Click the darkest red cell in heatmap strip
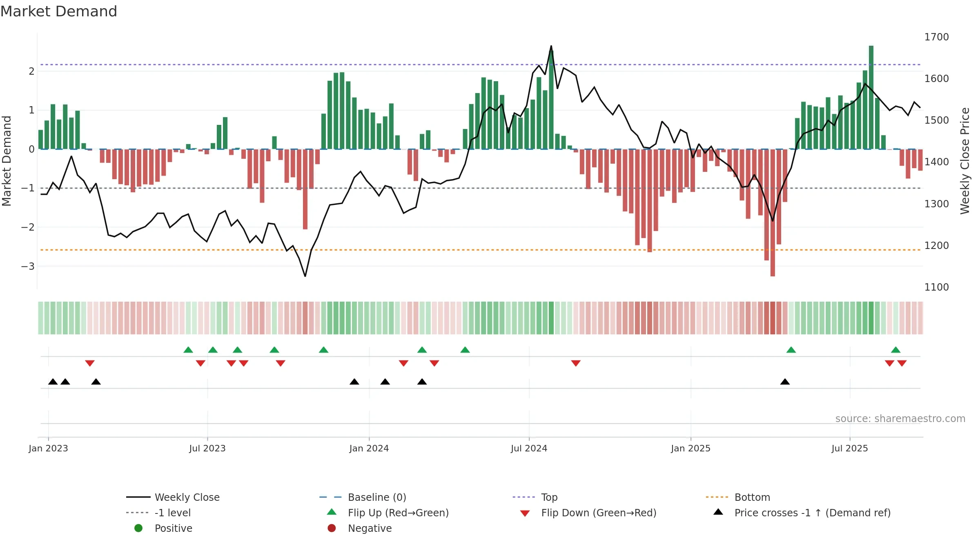Image resolution: width=980 pixels, height=551 pixels. coord(773,318)
